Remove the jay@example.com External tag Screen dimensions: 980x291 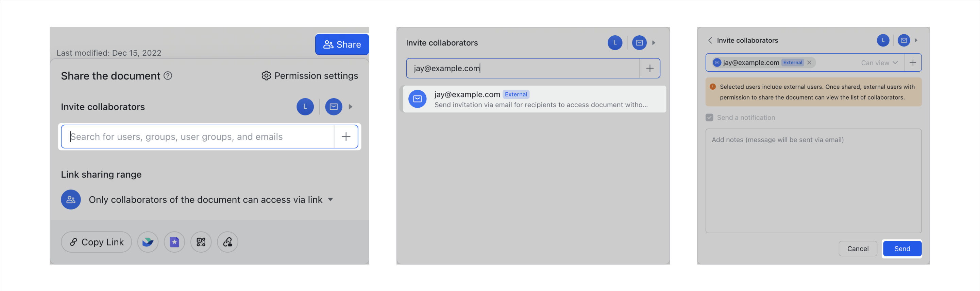(809, 63)
